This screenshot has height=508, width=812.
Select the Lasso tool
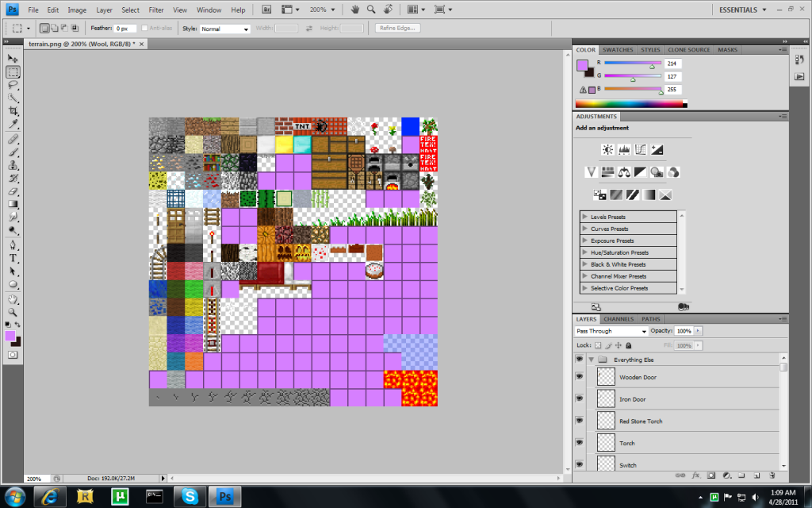pyautogui.click(x=13, y=85)
